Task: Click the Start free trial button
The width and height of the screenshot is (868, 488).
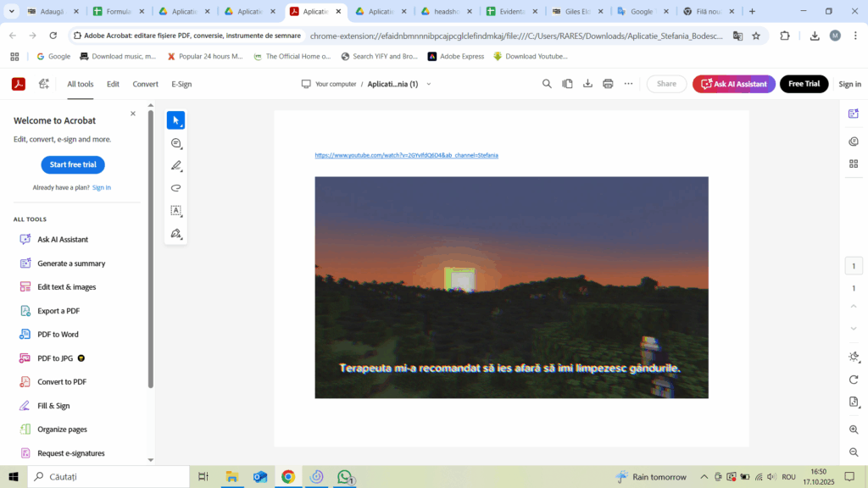Action: point(73,164)
